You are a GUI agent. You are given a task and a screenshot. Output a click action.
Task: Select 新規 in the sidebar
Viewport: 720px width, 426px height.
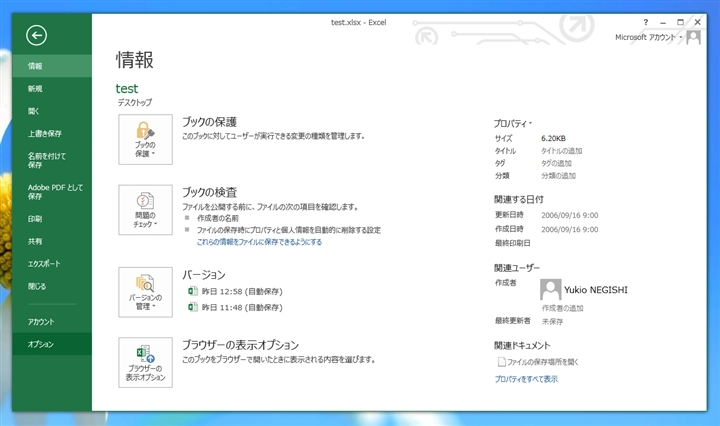click(x=52, y=89)
